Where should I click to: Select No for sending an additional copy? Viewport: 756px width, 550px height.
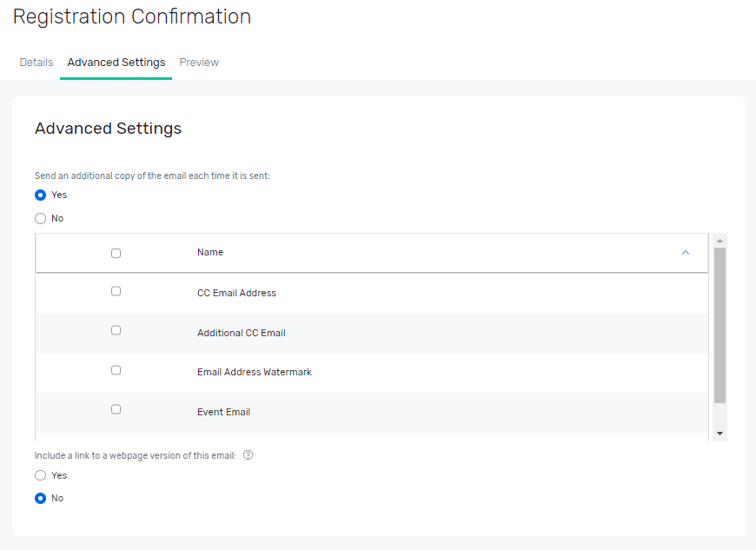coord(40,218)
